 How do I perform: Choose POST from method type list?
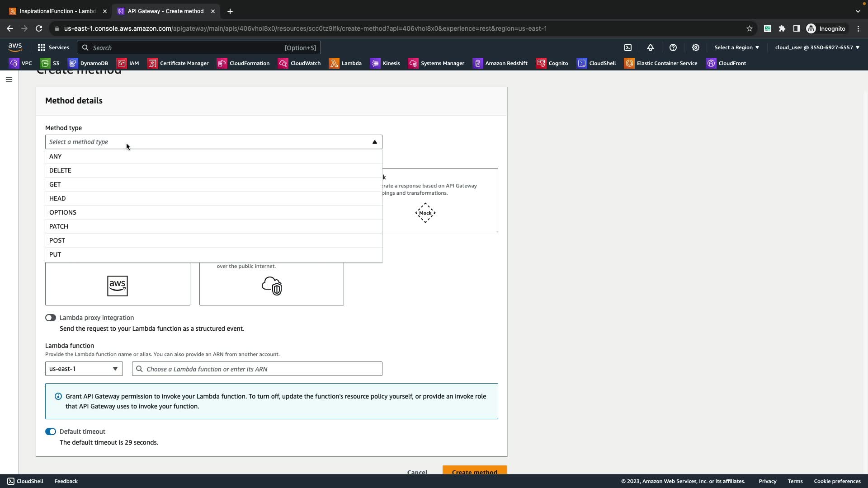pyautogui.click(x=57, y=240)
